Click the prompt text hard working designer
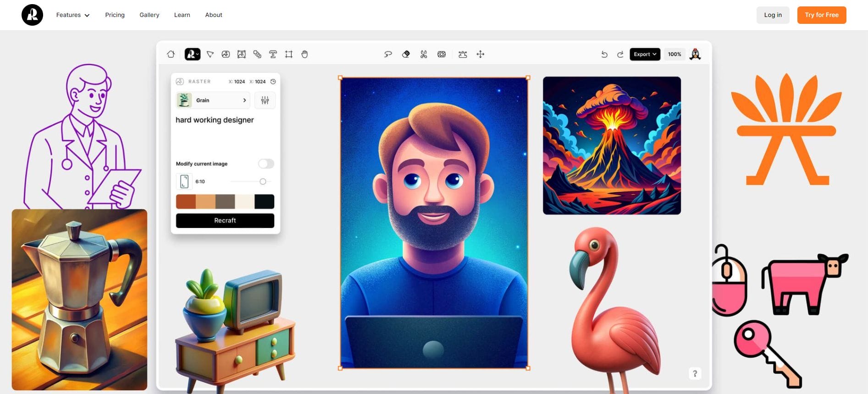This screenshot has height=394, width=868. (x=215, y=120)
